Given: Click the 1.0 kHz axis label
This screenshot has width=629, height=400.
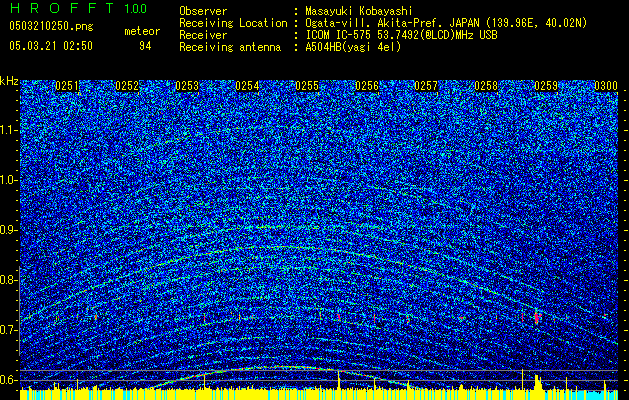Looking at the screenshot, I should (8, 180).
